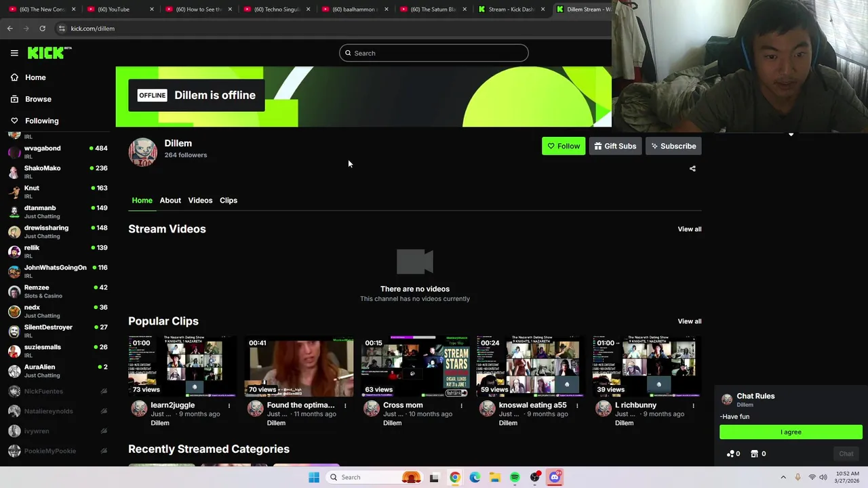Select the Home channel tab
Image resolution: width=868 pixels, height=488 pixels.
(142, 200)
